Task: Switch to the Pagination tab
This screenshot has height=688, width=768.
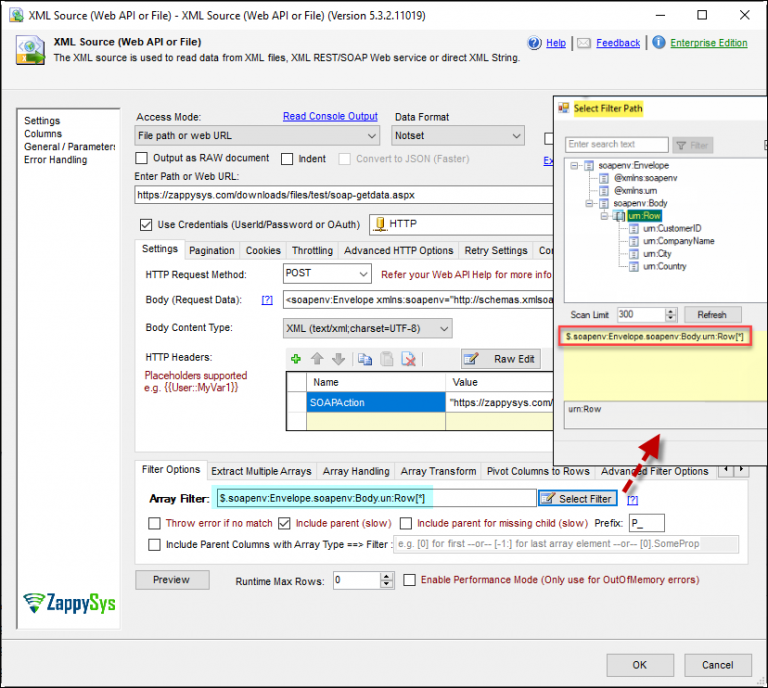Action: (x=212, y=251)
